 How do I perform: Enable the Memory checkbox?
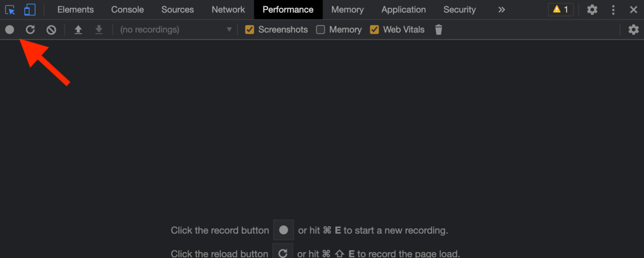pos(320,30)
